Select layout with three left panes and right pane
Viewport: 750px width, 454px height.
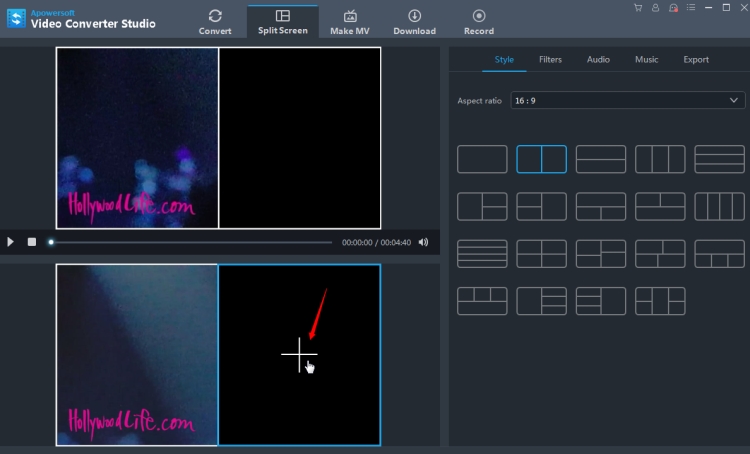601,301
